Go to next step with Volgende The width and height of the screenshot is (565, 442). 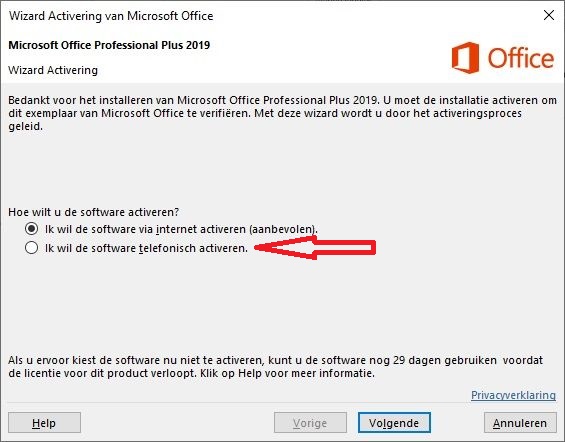point(394,423)
